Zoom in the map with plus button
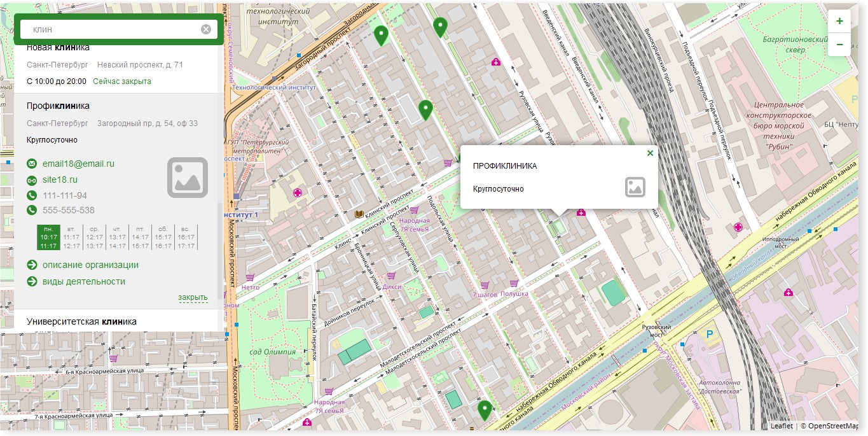Viewport: 868px width, 436px height. [x=839, y=22]
